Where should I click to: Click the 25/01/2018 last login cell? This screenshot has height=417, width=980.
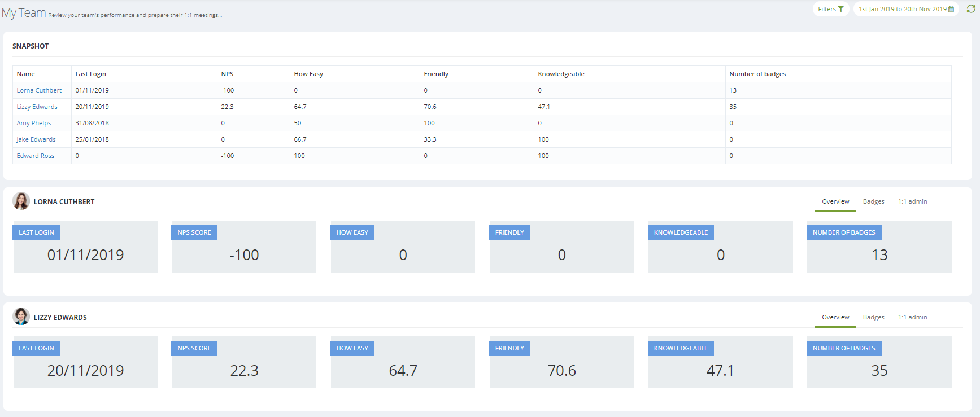coord(144,139)
